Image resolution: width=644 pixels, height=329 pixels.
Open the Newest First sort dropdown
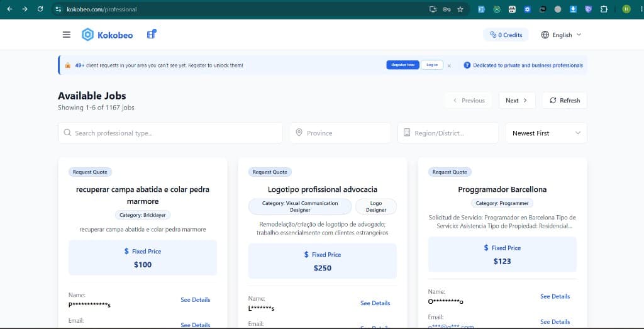point(547,133)
